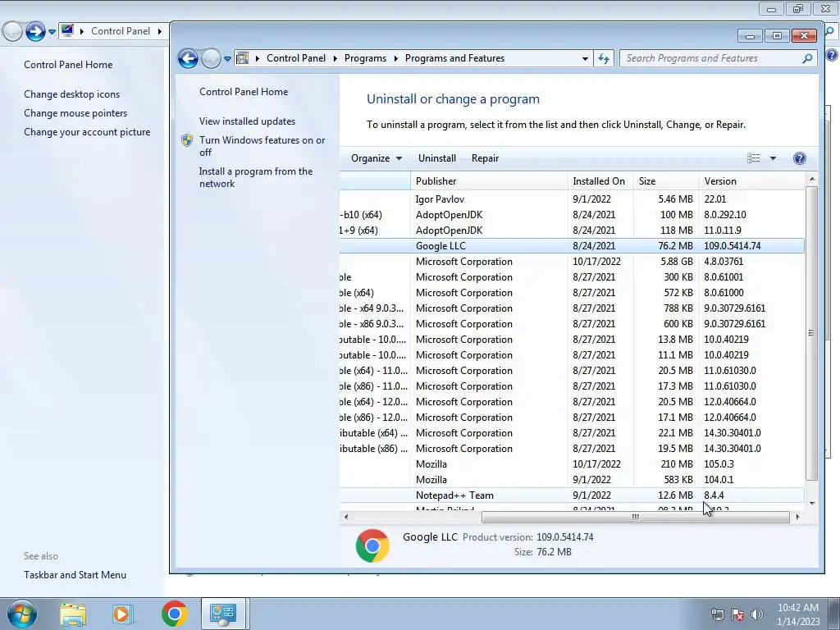
Task: Select the Notepad++ Team row
Action: coord(572,495)
